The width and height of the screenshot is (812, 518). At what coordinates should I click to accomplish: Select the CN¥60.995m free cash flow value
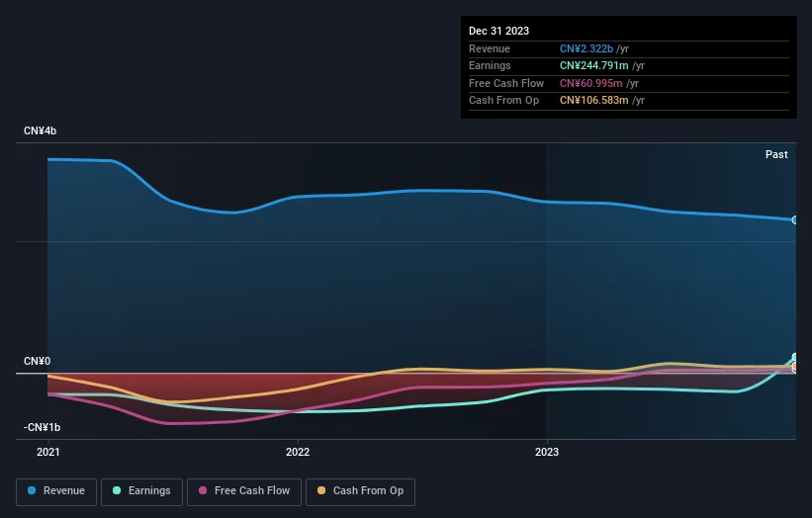590,83
